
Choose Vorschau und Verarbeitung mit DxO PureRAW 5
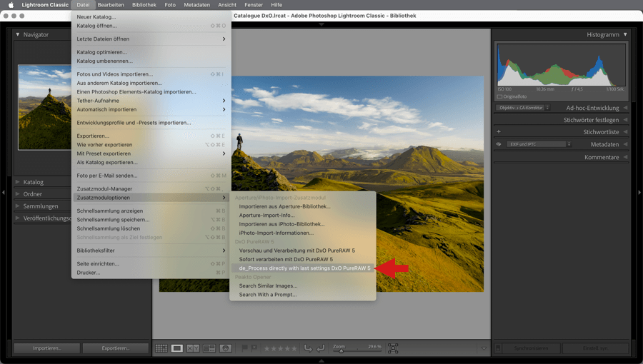pos(303,251)
